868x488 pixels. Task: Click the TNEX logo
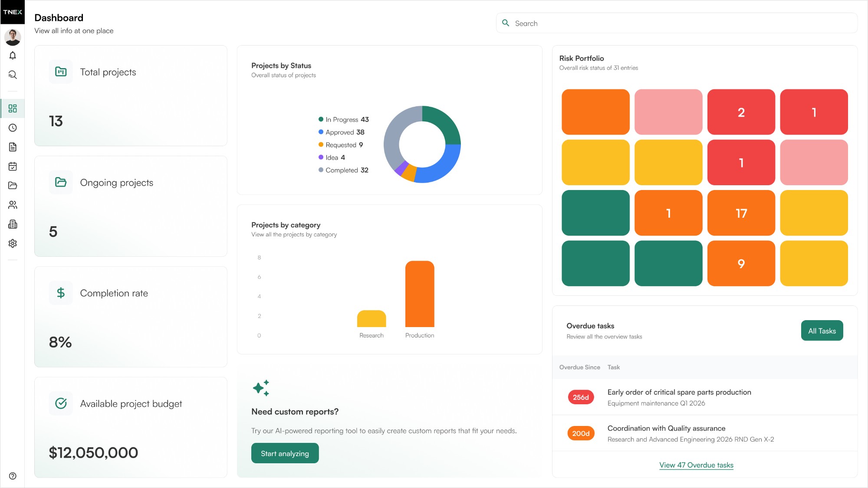click(x=12, y=12)
